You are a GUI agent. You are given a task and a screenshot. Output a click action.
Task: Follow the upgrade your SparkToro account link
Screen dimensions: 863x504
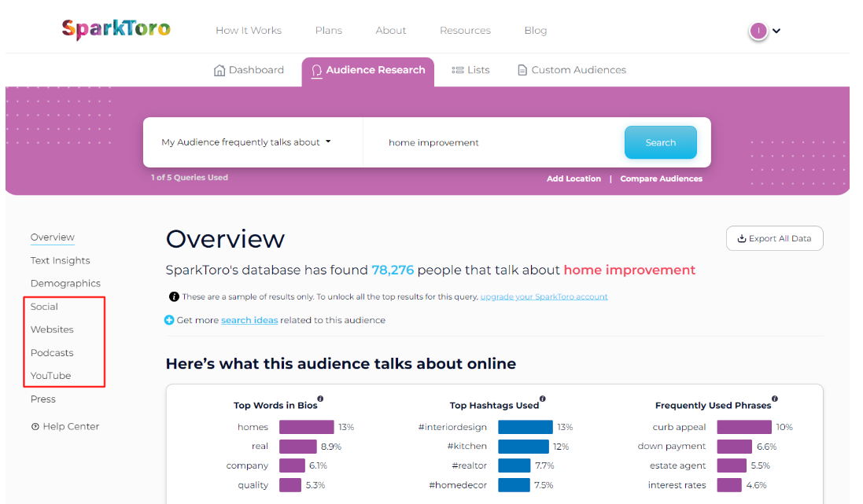(x=544, y=296)
